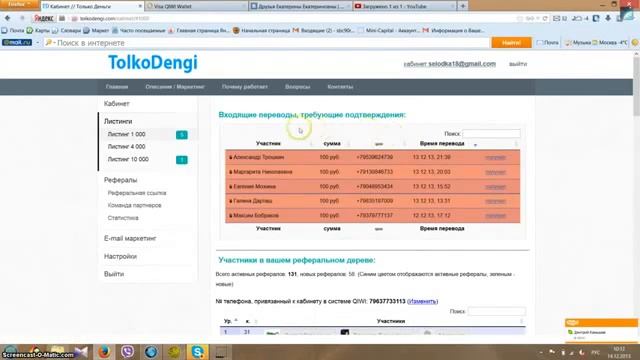Click the Поиск field above incoming transfers table

tap(491, 133)
